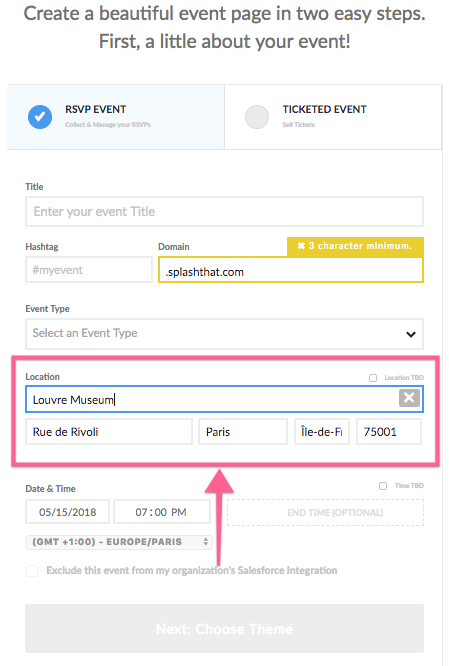The height and width of the screenshot is (666, 449).
Task: Click the blue RSVP Event checkmark icon
Action: click(x=40, y=117)
